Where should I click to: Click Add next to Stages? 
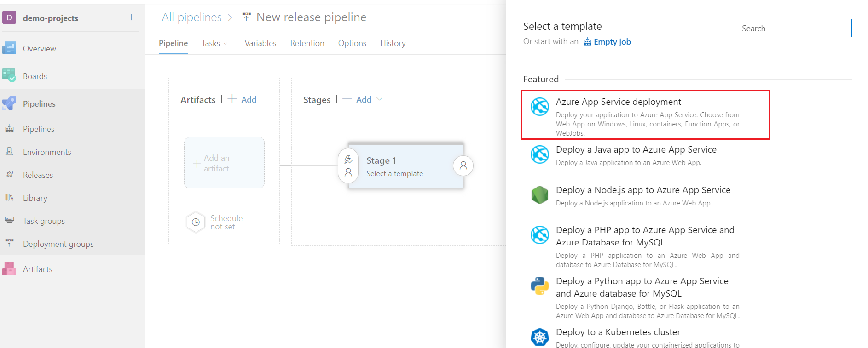pyautogui.click(x=364, y=99)
